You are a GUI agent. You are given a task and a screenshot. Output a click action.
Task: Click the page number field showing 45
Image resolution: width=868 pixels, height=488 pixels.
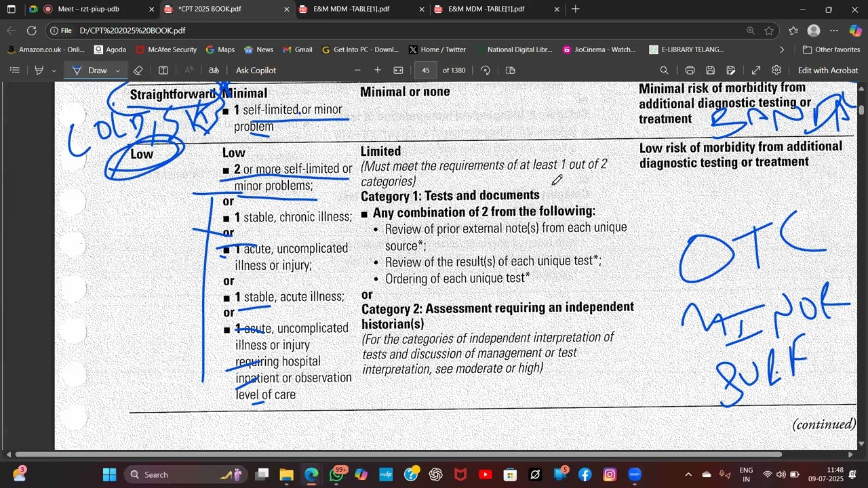pos(426,70)
